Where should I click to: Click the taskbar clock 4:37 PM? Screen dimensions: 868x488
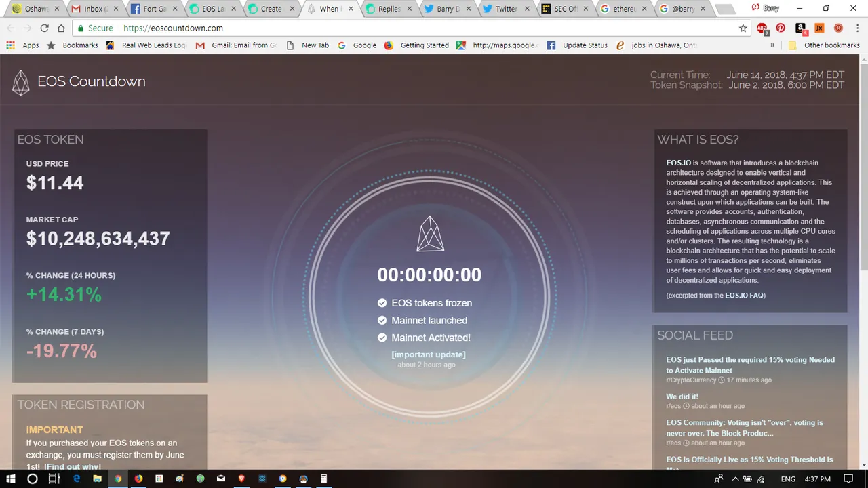[x=818, y=479]
